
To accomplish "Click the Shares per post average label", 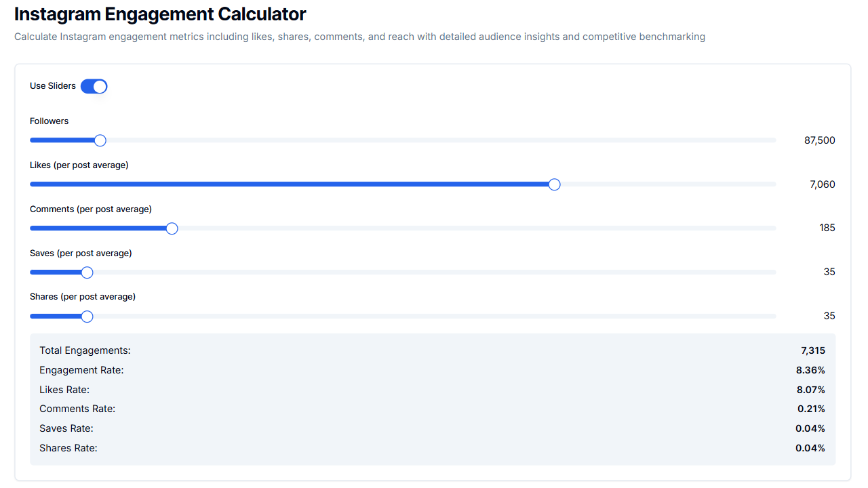I will coord(82,296).
